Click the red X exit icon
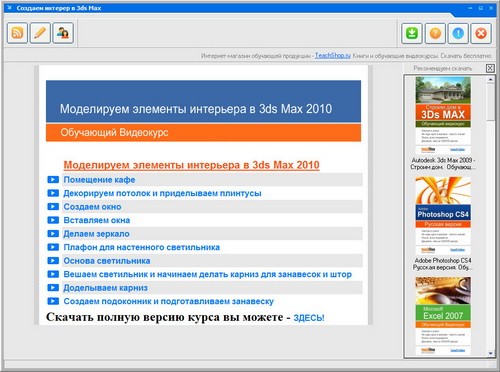This screenshot has height=372, width=500. (x=481, y=33)
